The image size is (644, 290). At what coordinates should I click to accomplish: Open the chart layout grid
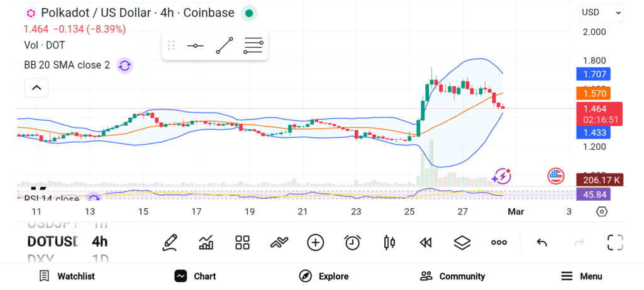[242, 242]
